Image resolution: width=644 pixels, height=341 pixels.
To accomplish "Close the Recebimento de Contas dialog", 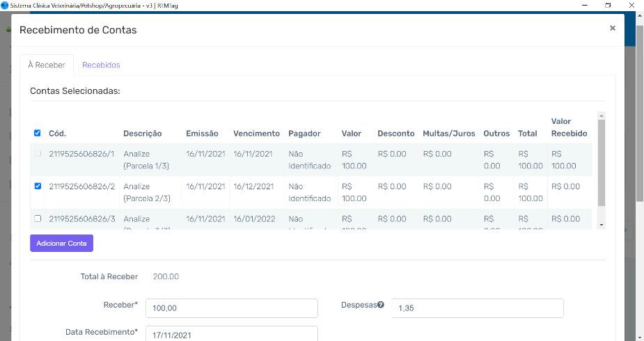I will [x=612, y=29].
